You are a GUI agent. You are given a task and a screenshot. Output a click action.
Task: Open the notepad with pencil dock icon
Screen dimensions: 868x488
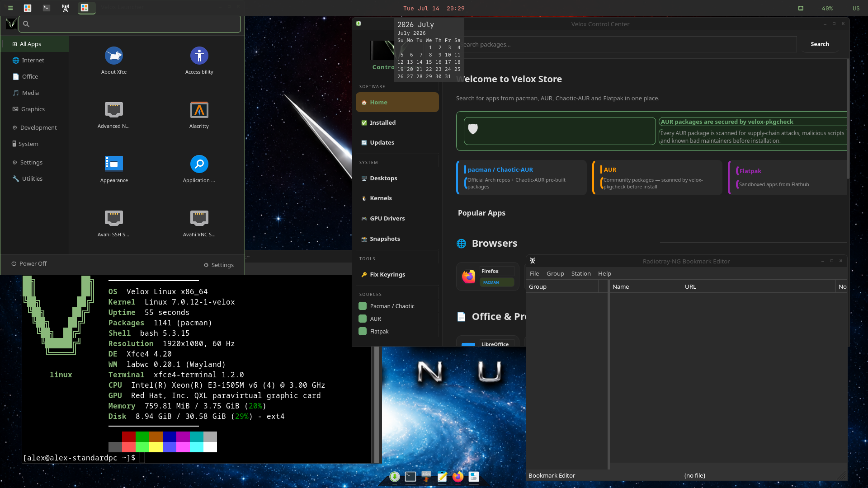[442, 477]
